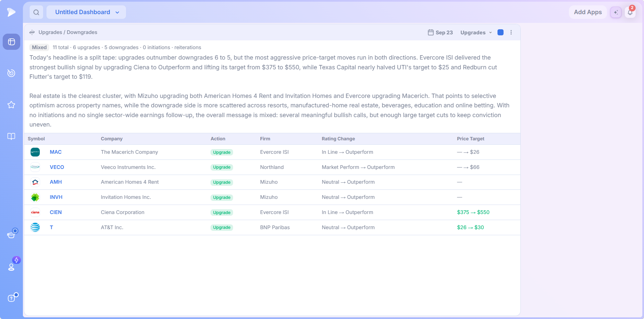Viewport: 644px width, 319px height.
Task: Click the American Homes 4 Rent logo
Action: click(35, 182)
